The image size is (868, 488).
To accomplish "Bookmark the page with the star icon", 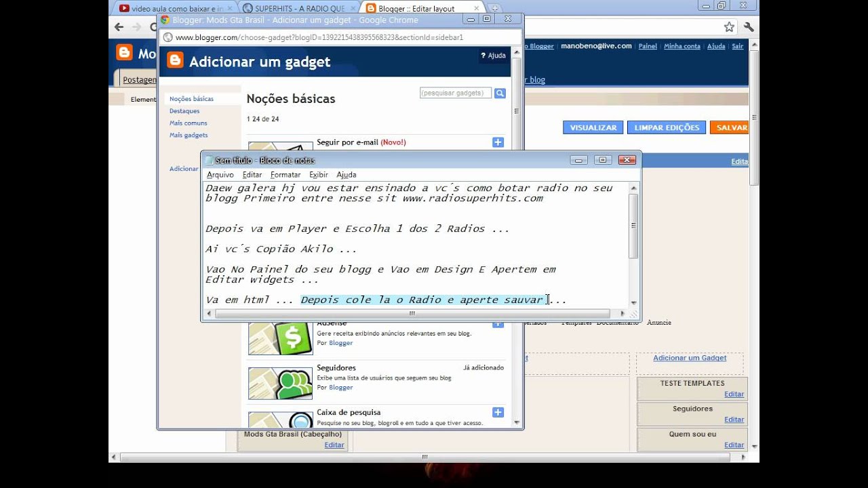I will coord(729,27).
